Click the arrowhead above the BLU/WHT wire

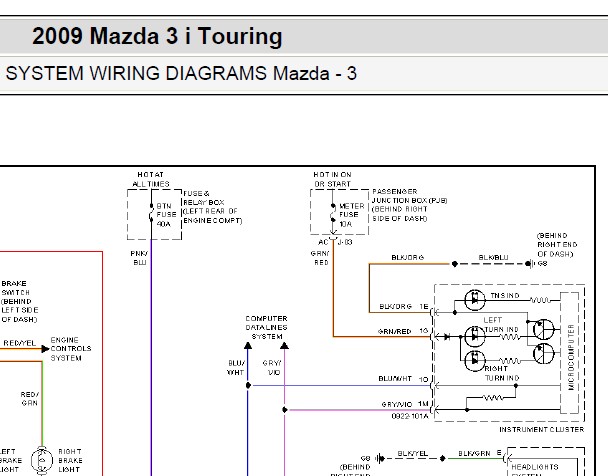pyautogui.click(x=248, y=345)
